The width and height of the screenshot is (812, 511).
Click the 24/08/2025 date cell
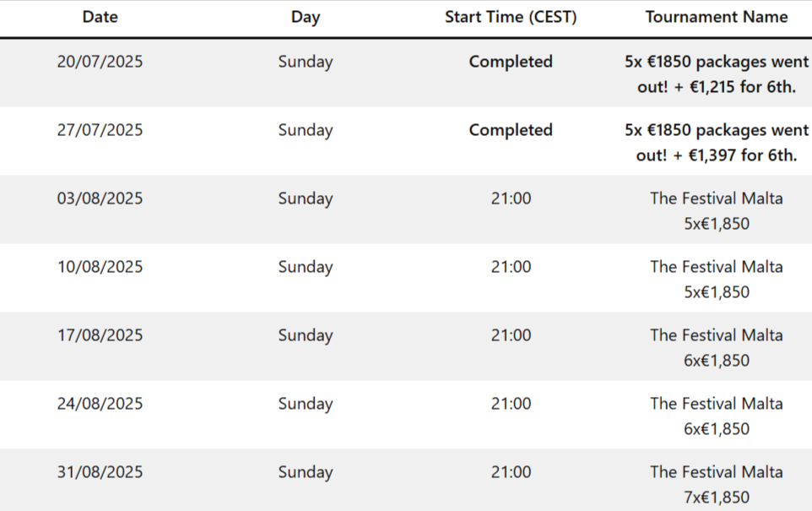pyautogui.click(x=100, y=404)
